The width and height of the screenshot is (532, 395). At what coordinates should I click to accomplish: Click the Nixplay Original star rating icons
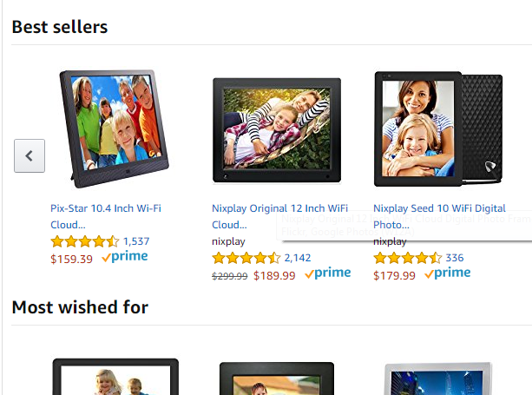(246, 258)
